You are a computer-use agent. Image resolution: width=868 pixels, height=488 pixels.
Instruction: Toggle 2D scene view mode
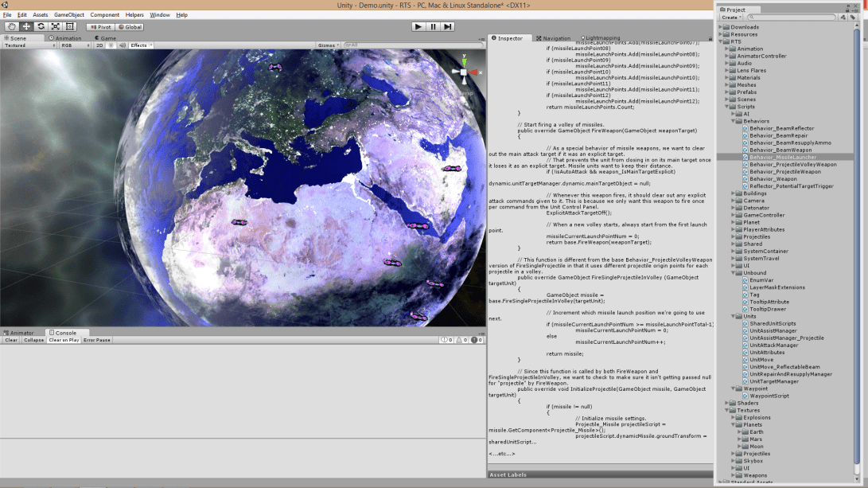tap(99, 45)
